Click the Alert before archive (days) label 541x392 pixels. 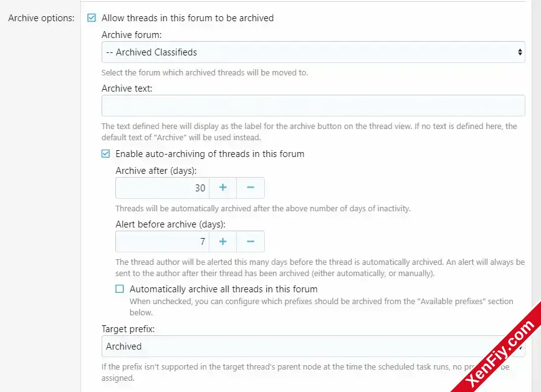coord(170,224)
